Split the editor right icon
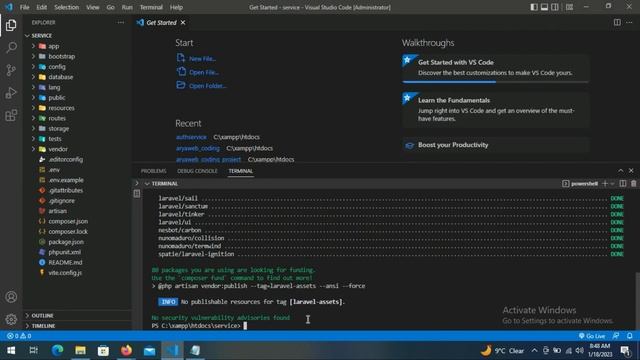Image resolution: width=640 pixels, height=360 pixels. (x=617, y=22)
